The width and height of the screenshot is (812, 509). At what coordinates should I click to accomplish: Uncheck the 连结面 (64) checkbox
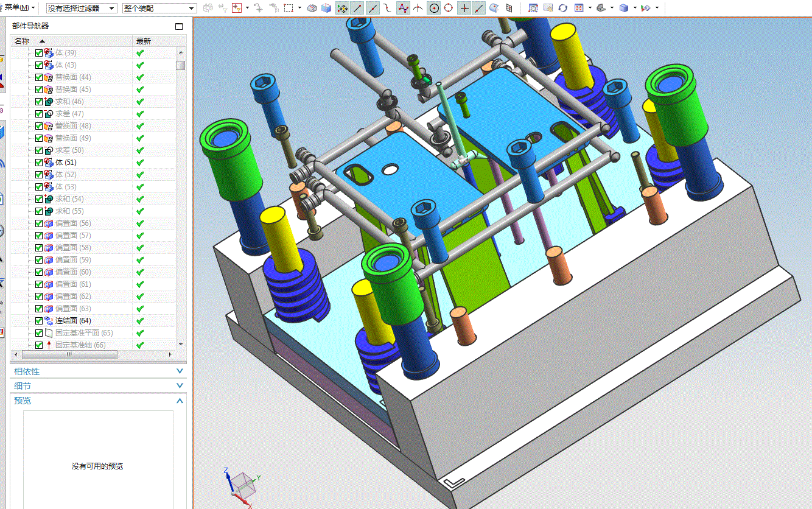click(39, 321)
